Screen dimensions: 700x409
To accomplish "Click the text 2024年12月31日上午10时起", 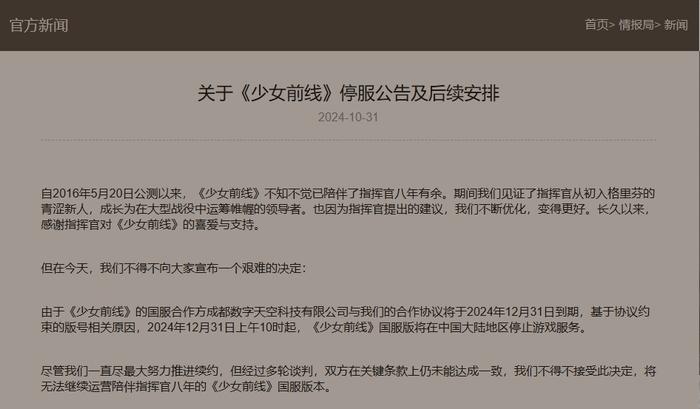I will (223, 327).
